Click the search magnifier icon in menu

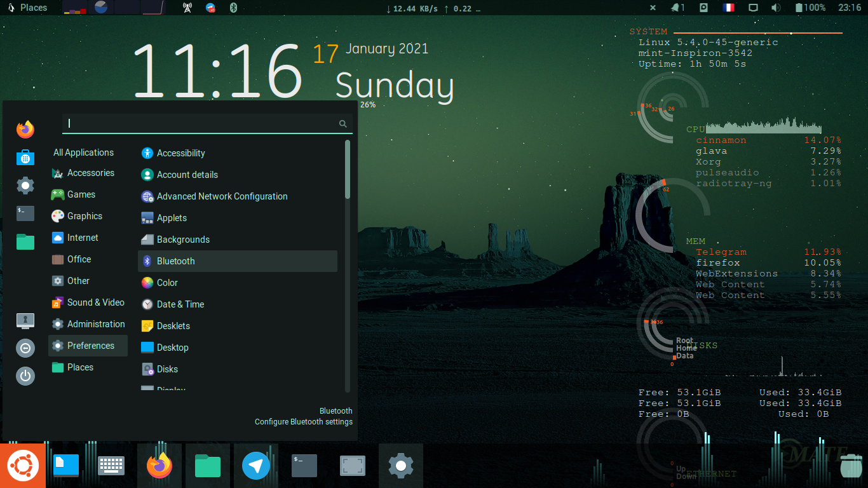pyautogui.click(x=343, y=124)
